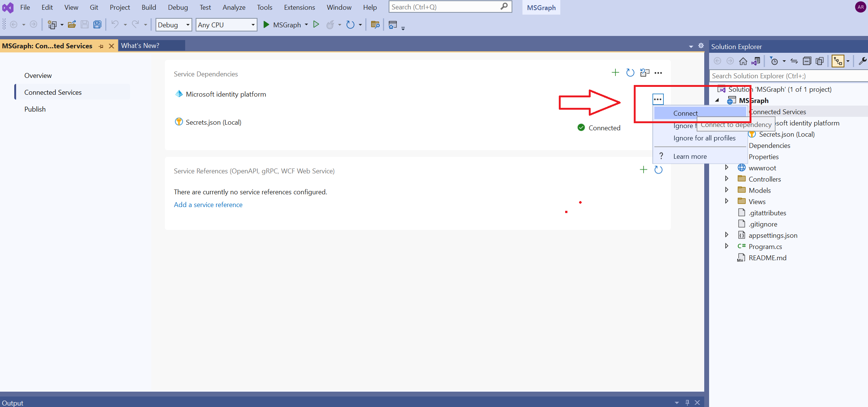Open the Publish section in sidebar
The width and height of the screenshot is (868, 407).
coord(35,109)
